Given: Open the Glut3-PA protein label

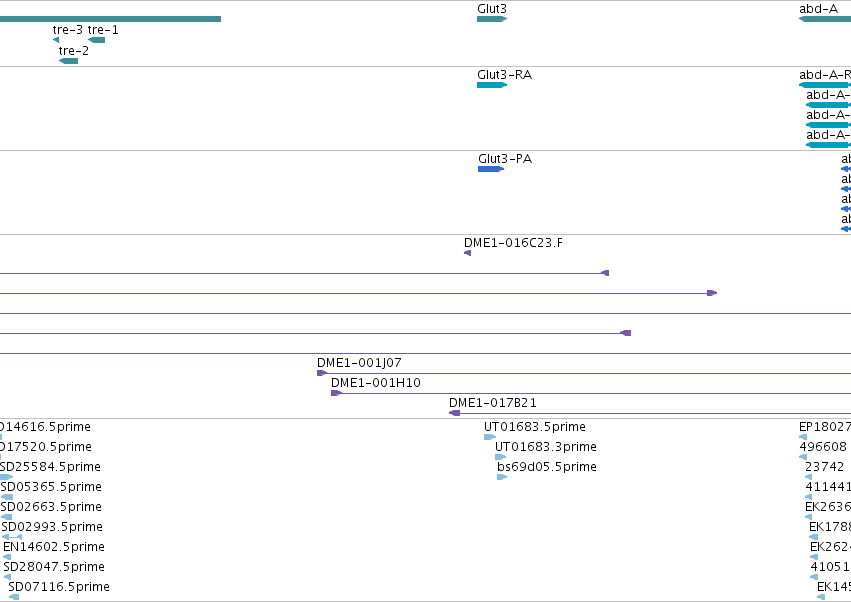Looking at the screenshot, I should coord(505,159).
